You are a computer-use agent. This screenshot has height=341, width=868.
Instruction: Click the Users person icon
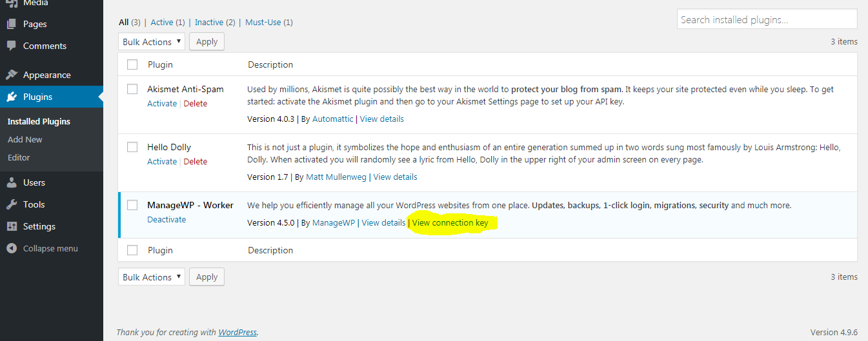click(12, 183)
